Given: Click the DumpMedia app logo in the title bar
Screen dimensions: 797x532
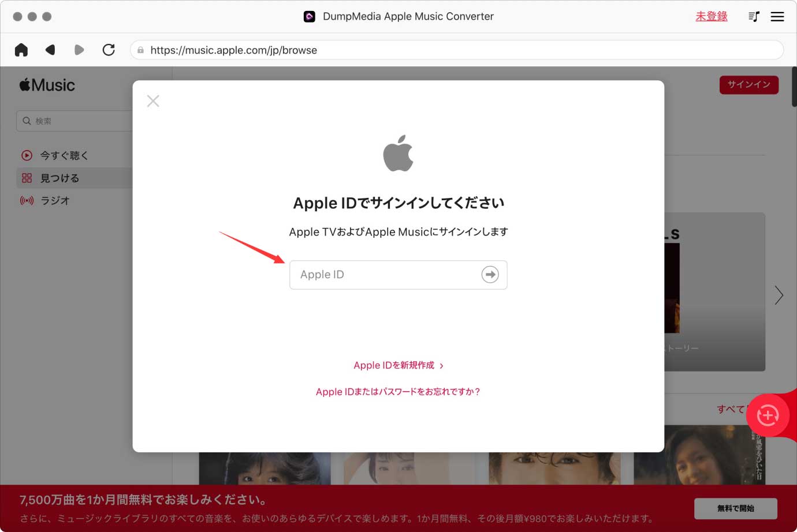Looking at the screenshot, I should 310,17.
